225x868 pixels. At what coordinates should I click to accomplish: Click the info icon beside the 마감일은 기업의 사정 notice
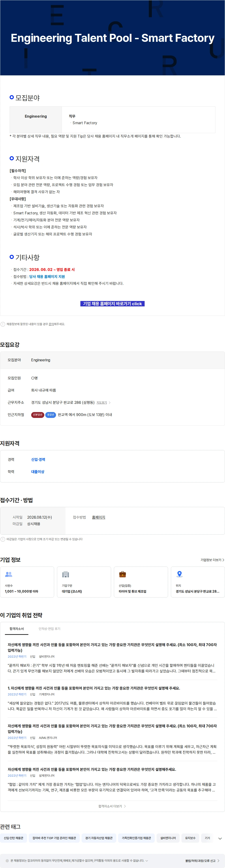click(3, 539)
